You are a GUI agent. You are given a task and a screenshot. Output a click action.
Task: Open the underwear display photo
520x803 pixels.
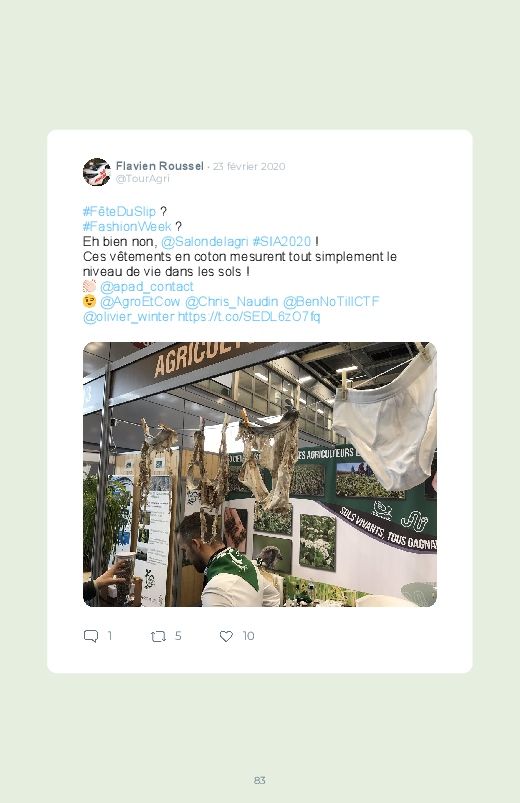[x=260, y=474]
